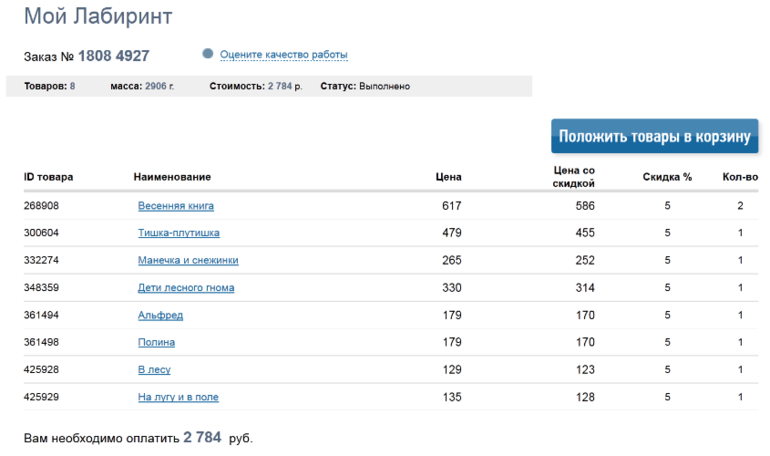The width and height of the screenshot is (770, 456).
Task: Open the 'Весенняя книга' product link
Action: [x=176, y=206]
